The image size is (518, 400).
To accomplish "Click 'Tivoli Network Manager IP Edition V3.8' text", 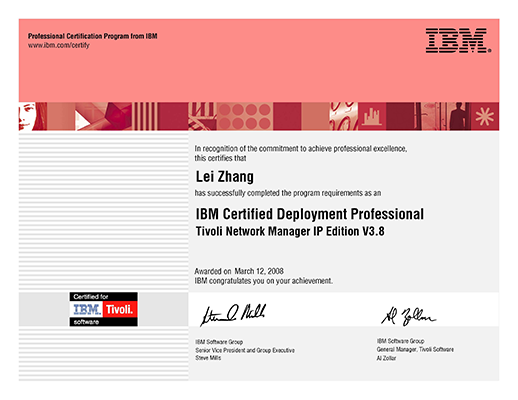I will click(x=290, y=231).
